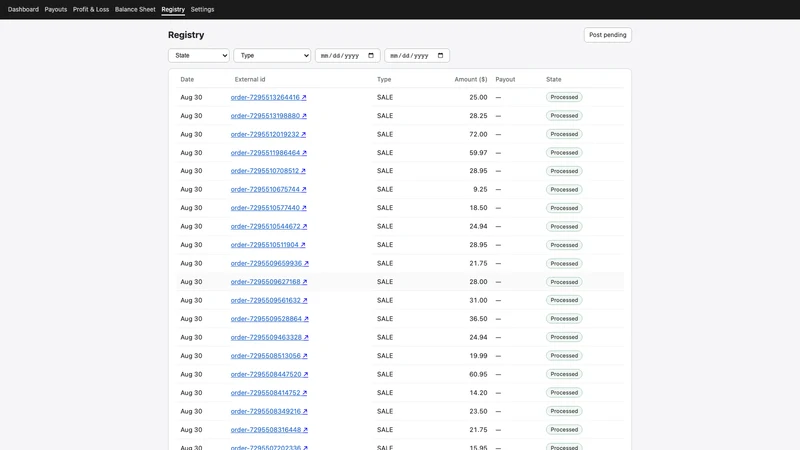
Task: Open the State filter dropdown
Action: pos(198,56)
